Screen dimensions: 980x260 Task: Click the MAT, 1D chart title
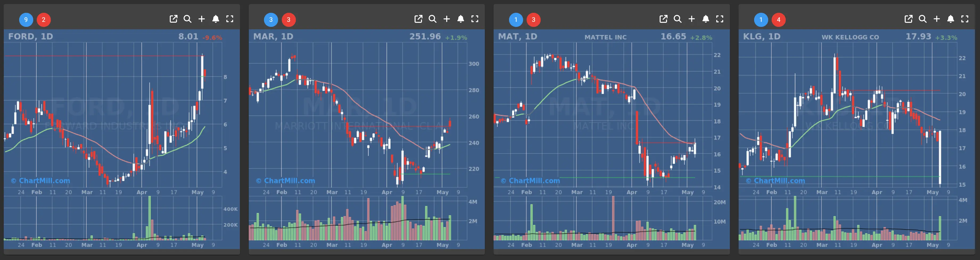pyautogui.click(x=517, y=36)
